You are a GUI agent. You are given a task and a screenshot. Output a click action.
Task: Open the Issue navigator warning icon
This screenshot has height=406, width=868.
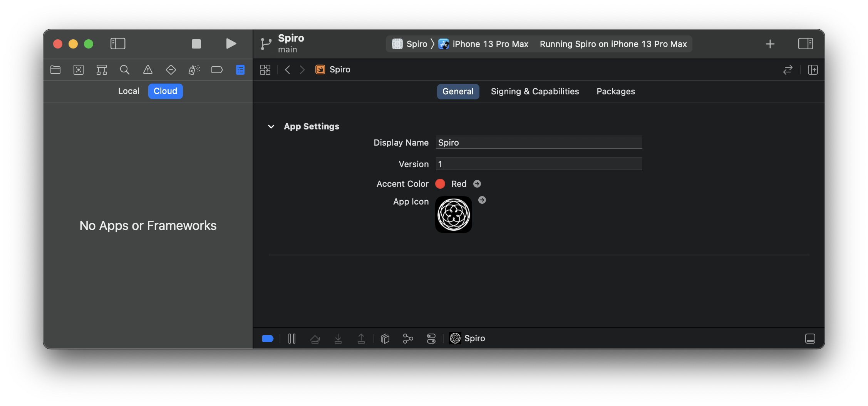coord(148,70)
